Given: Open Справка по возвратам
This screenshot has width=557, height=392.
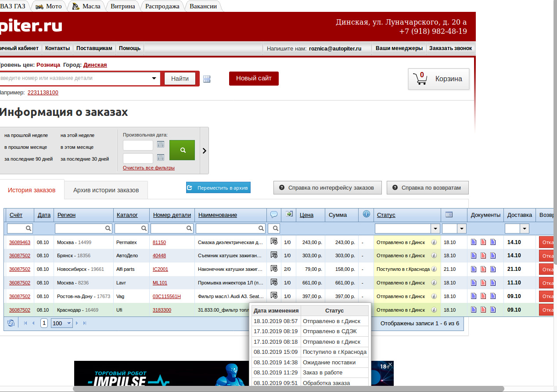Looking at the screenshot, I should tap(428, 187).
